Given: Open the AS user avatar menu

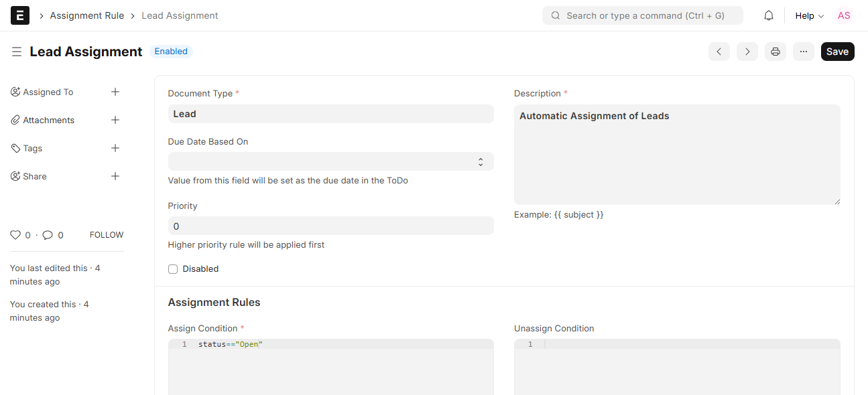Looking at the screenshot, I should (x=844, y=15).
